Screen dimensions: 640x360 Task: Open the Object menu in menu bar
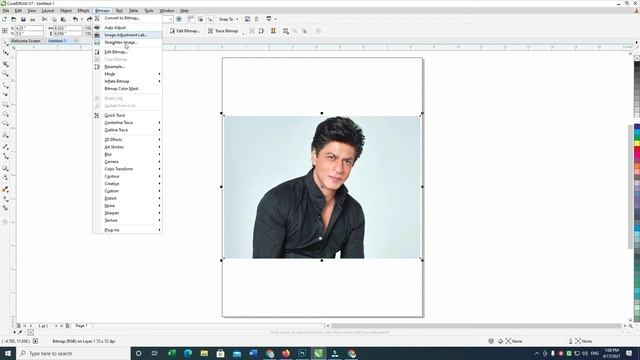pos(66,11)
